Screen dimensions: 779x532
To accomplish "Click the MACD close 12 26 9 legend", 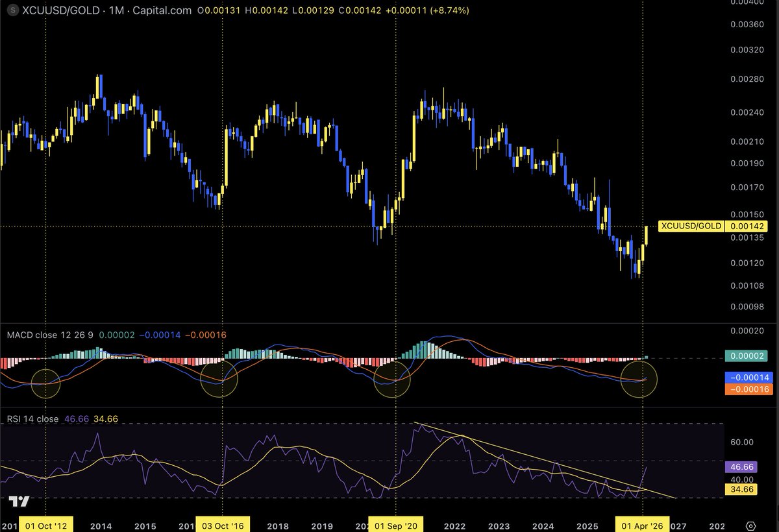I will click(51, 335).
